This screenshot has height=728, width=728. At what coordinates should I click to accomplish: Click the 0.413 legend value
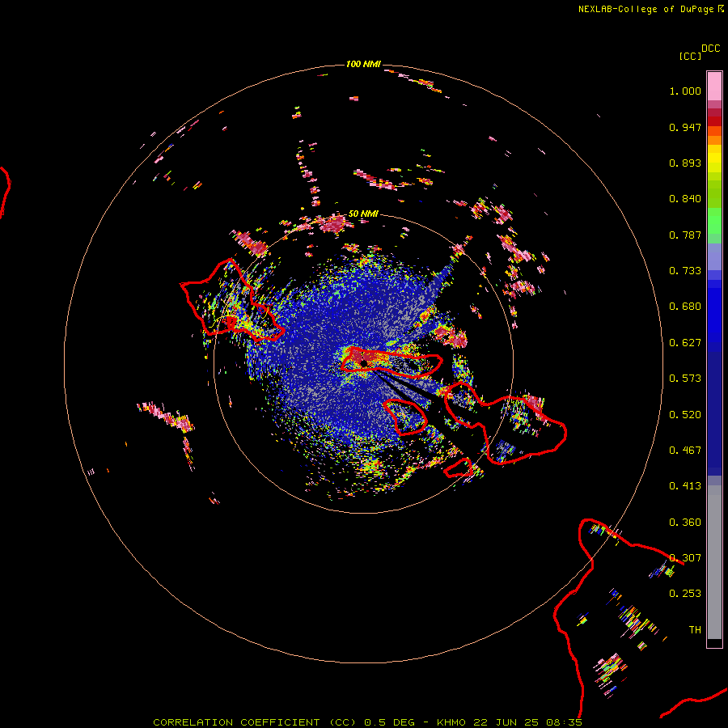click(685, 486)
